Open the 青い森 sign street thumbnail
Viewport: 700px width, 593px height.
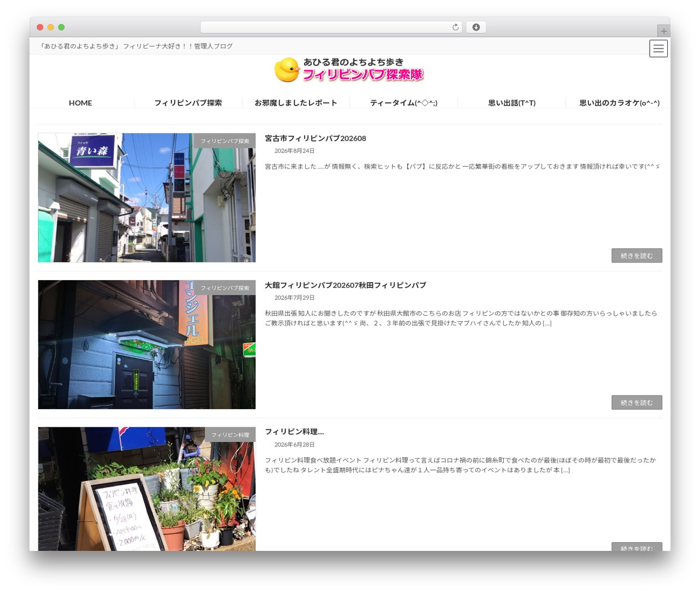coord(147,197)
